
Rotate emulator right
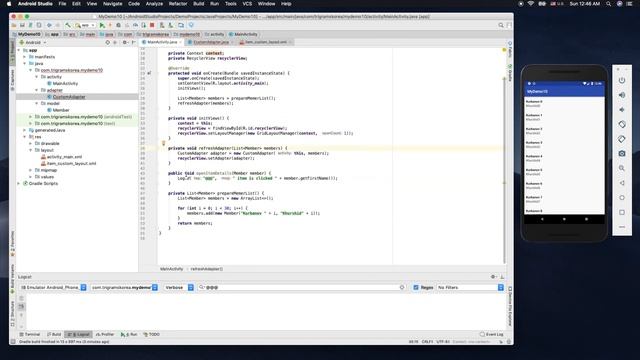click(x=622, y=139)
